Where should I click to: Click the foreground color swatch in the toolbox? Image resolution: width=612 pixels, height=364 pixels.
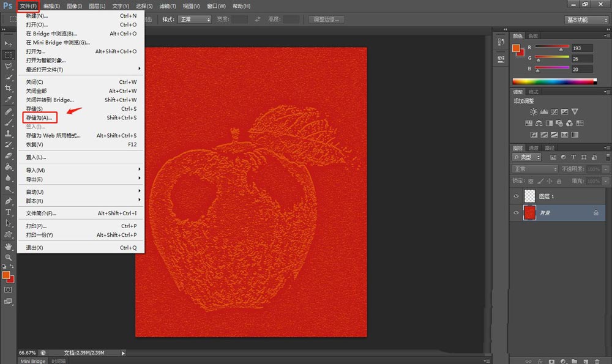tap(6, 275)
